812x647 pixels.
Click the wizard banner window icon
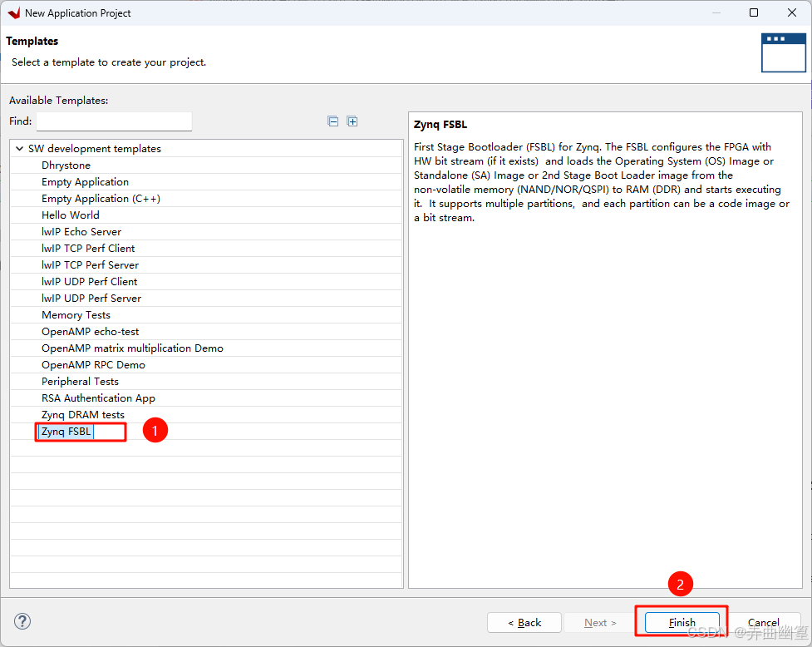783,52
